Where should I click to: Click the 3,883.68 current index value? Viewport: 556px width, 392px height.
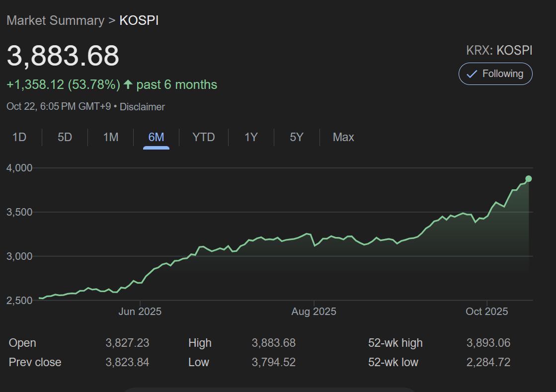point(63,56)
